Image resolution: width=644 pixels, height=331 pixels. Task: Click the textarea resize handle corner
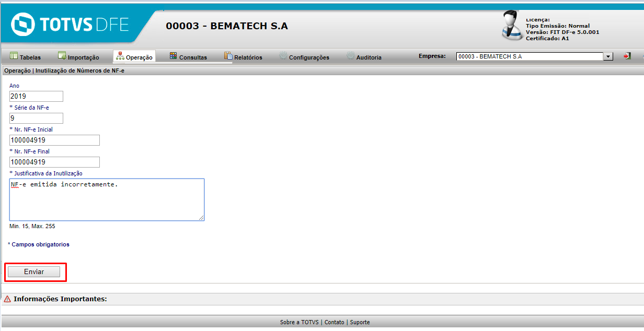click(201, 217)
